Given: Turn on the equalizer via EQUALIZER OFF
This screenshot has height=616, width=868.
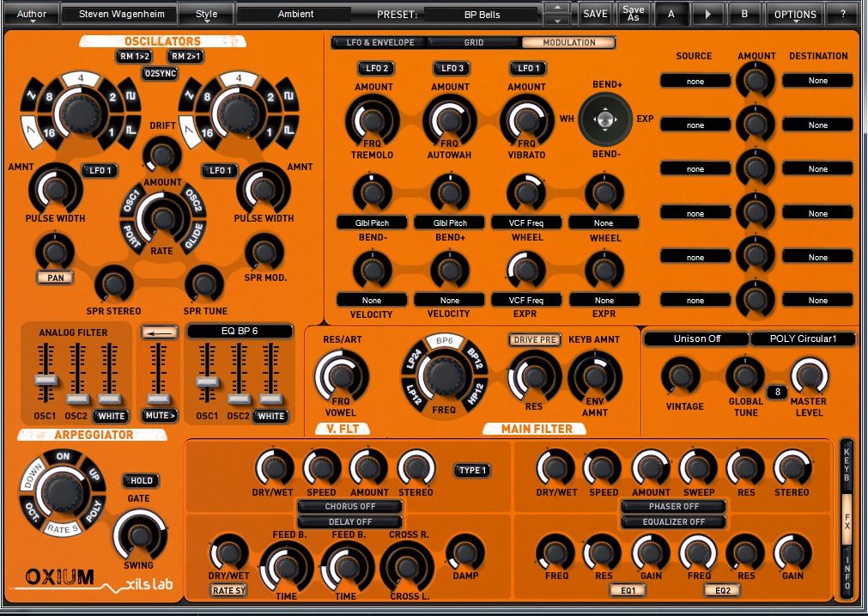Looking at the screenshot, I should [674, 521].
